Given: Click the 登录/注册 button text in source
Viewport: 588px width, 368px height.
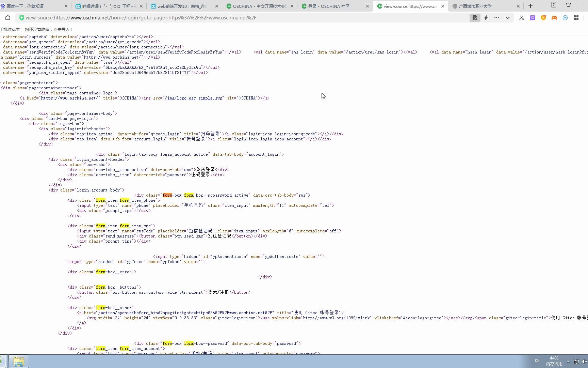Looking at the screenshot, I should coord(218,292).
